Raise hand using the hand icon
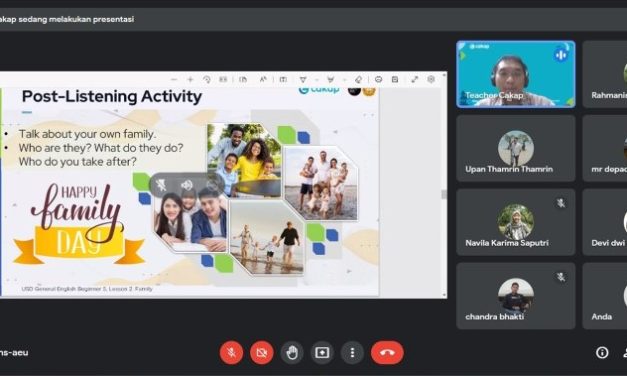The width and height of the screenshot is (627, 376). tap(292, 352)
